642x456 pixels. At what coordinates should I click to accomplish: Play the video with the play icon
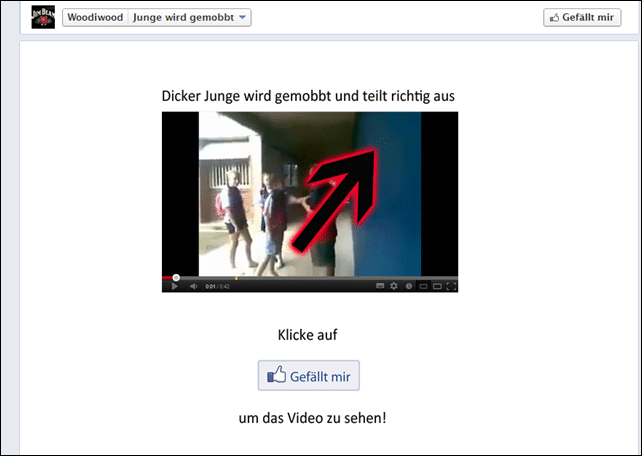tap(174, 287)
